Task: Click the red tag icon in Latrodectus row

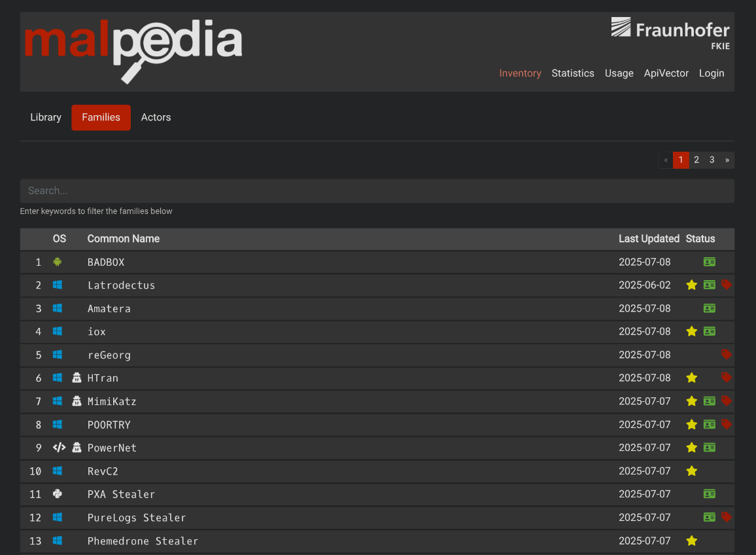Action: tap(726, 285)
